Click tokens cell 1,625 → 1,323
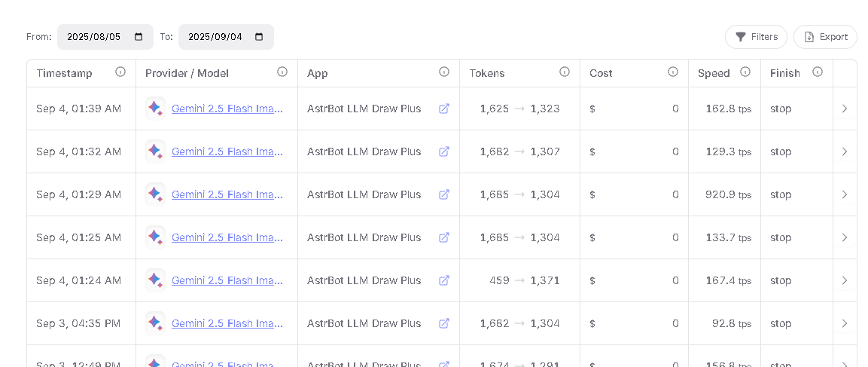868x367 pixels. click(519, 109)
